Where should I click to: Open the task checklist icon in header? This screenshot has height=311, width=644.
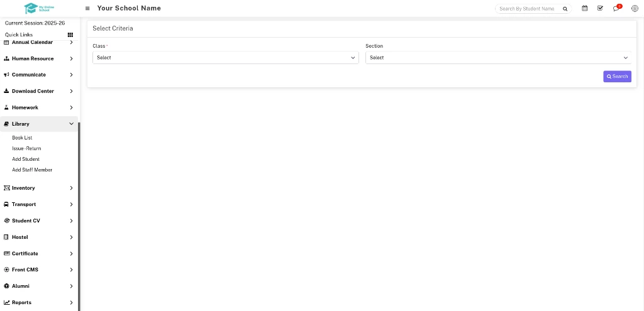600,8
